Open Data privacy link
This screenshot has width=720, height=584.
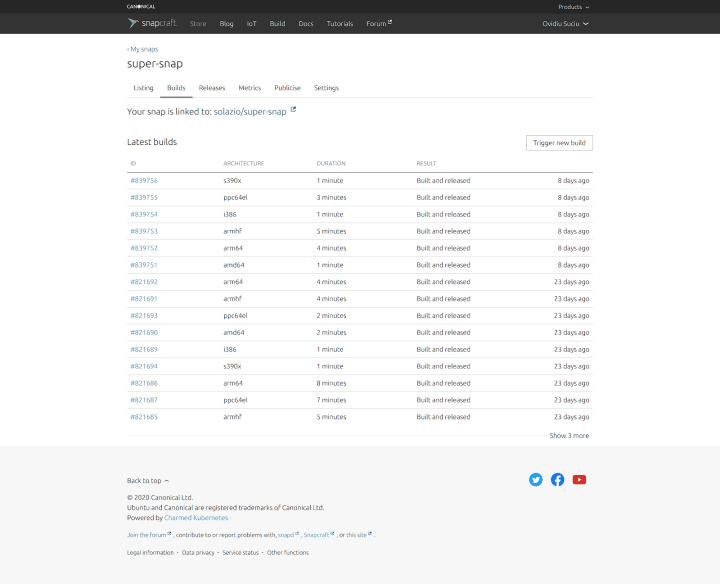tap(198, 553)
